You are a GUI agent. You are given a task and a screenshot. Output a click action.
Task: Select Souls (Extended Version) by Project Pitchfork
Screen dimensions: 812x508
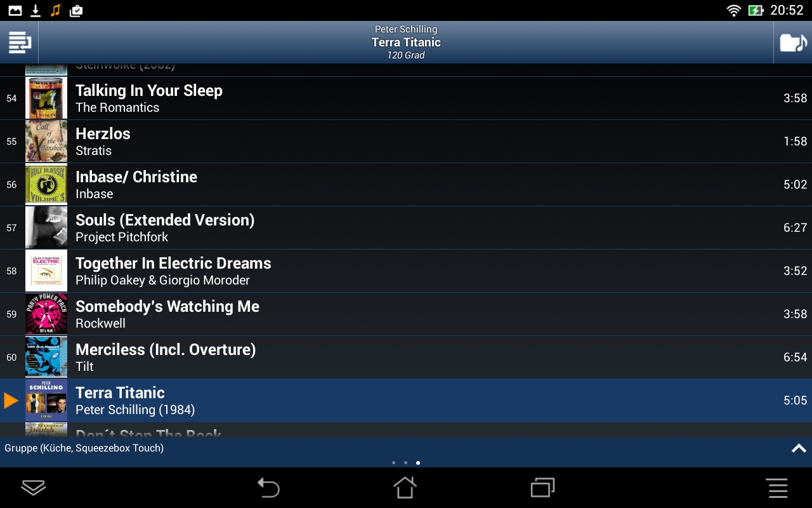406,227
